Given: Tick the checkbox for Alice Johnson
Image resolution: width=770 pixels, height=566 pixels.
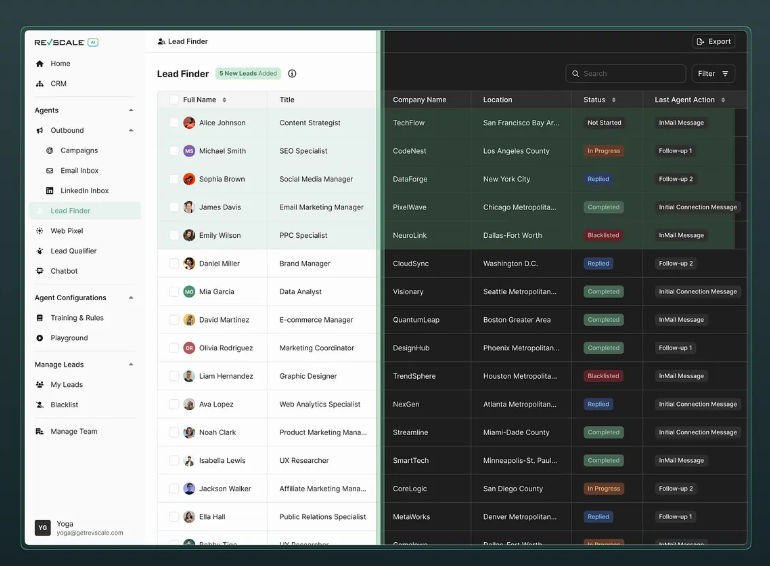Looking at the screenshot, I should click(173, 123).
